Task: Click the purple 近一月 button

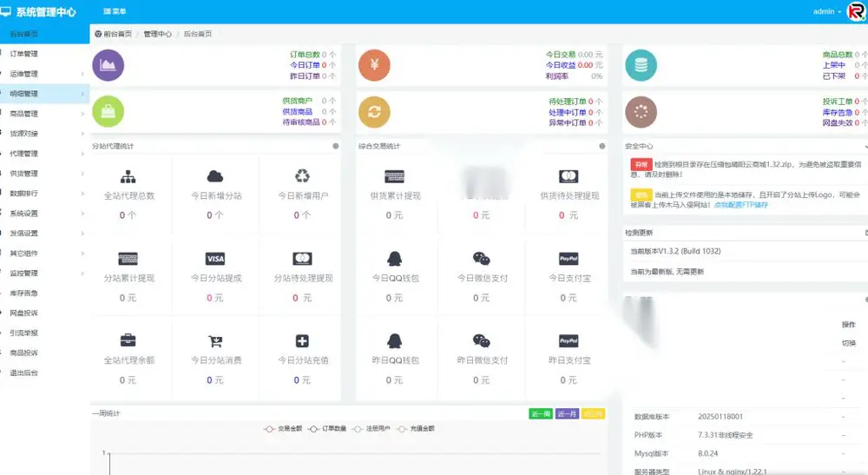Action: [x=567, y=413]
